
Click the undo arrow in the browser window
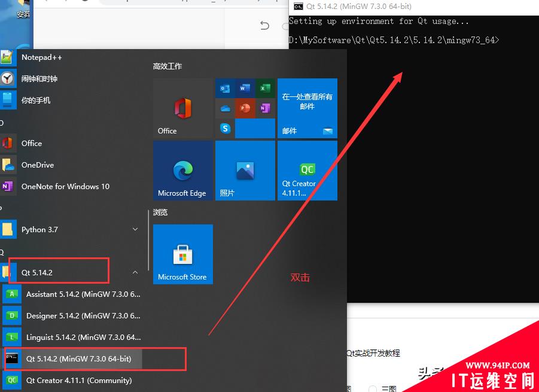264,26
